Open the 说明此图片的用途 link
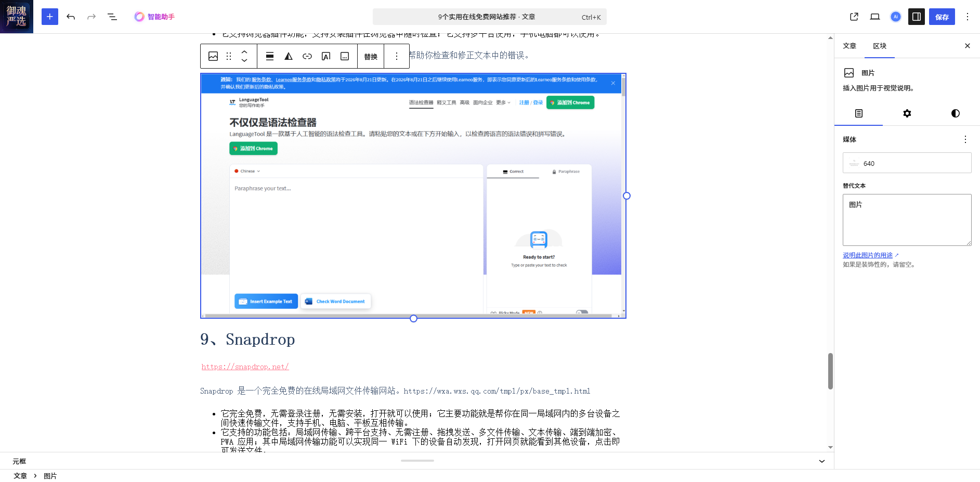The image size is (980, 482). (868, 255)
